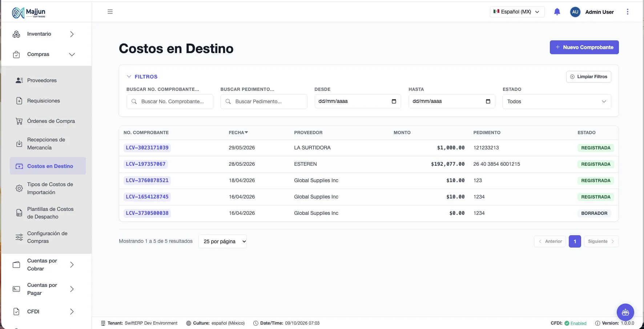Open Costos en Destino menu item
Image resolution: width=644 pixels, height=329 pixels.
coord(48,166)
